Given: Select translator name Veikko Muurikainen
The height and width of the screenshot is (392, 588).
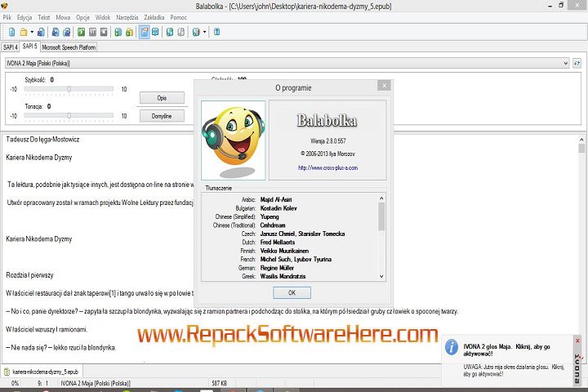Looking at the screenshot, I should point(284,251).
